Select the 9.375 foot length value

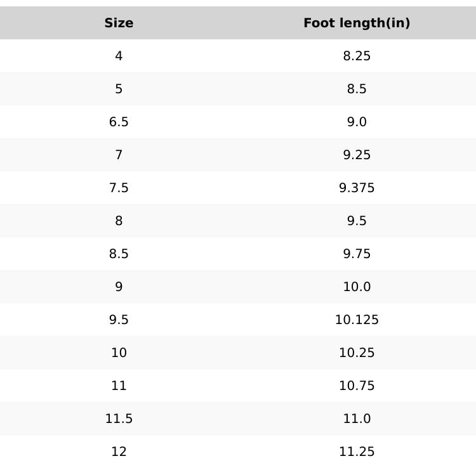(x=357, y=188)
